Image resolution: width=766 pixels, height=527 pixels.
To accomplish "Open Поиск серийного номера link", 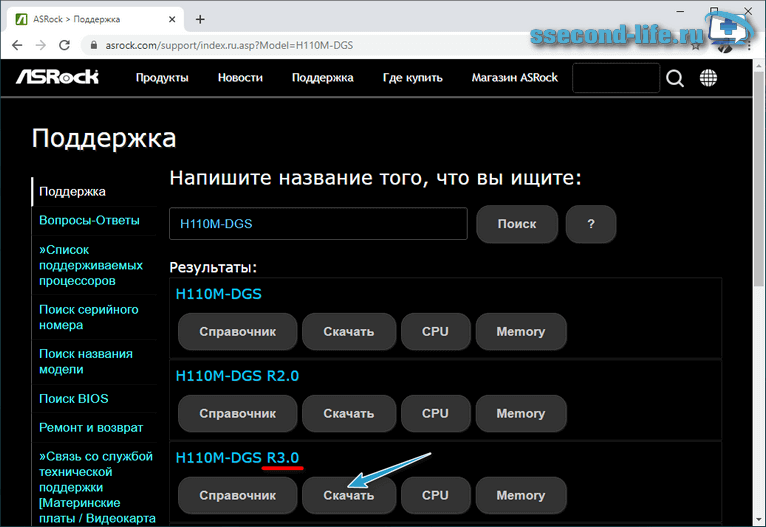I will pos(88,317).
